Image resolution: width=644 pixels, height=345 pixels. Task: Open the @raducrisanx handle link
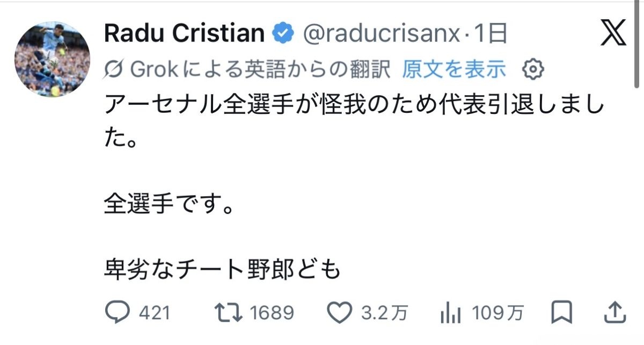(381, 34)
